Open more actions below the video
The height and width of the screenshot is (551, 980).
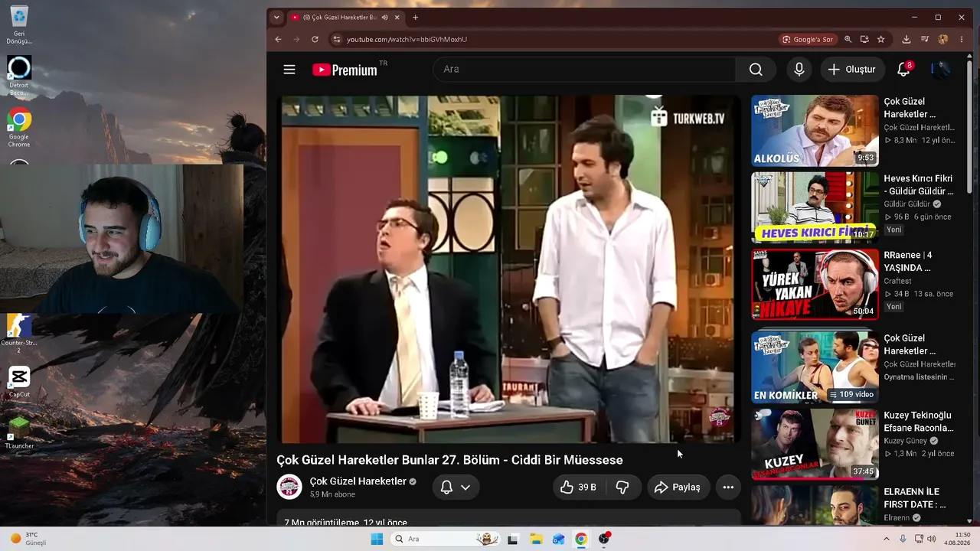(x=728, y=487)
